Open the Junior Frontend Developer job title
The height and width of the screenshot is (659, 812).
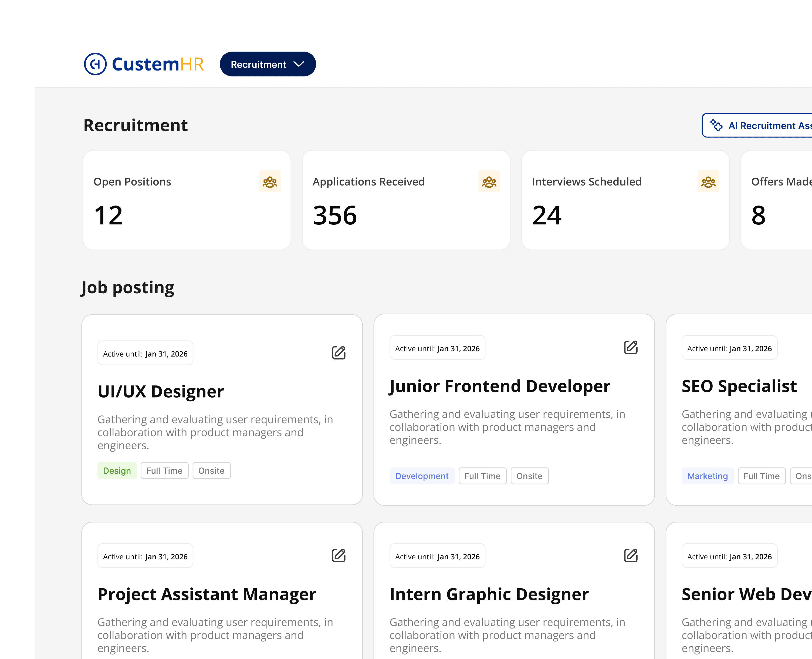pyautogui.click(x=500, y=386)
